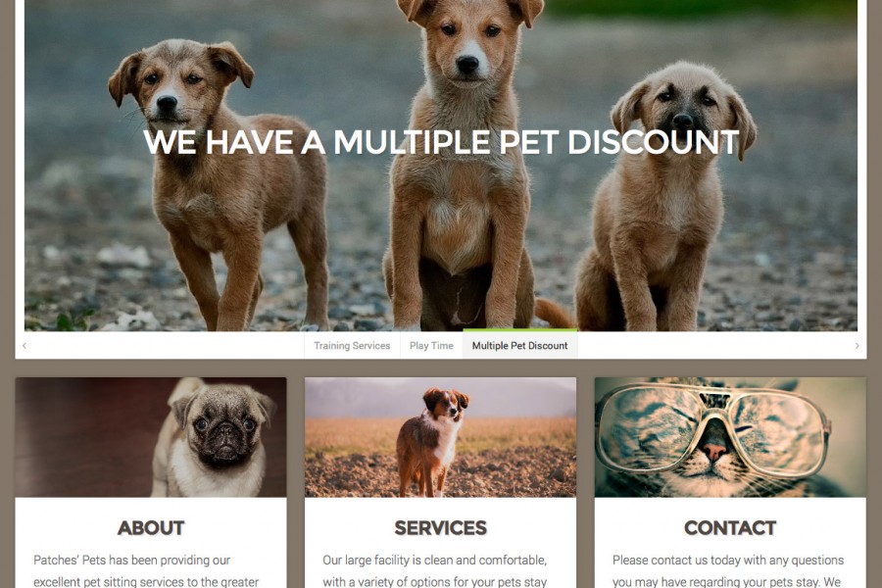Image resolution: width=882 pixels, height=588 pixels.
Task: Click the 'We Have a Multiple Pet Discount' headline
Action: coord(442,142)
